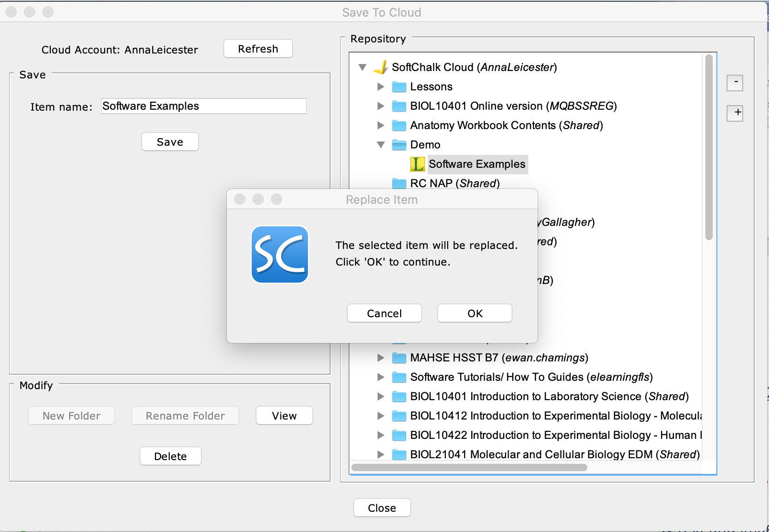Collapse the SoftChalk Cloud root node

362,67
